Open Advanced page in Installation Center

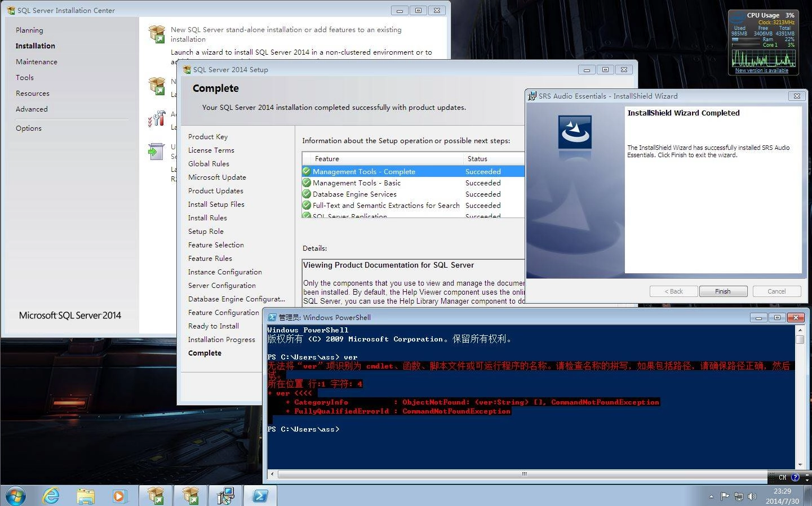[x=32, y=109]
